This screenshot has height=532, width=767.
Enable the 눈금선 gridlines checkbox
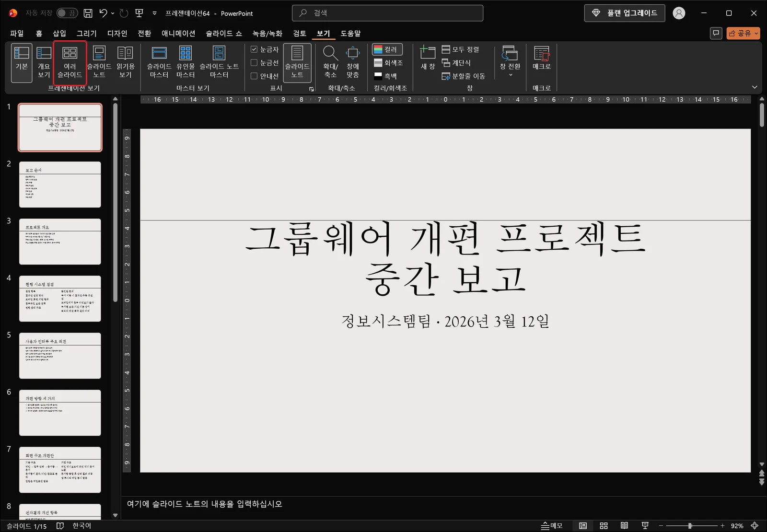pyautogui.click(x=254, y=63)
